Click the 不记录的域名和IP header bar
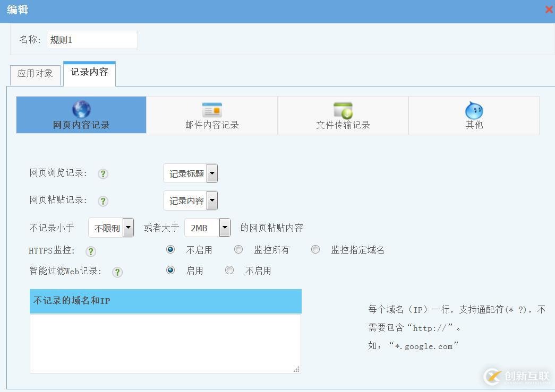The height and width of the screenshot is (392, 555). point(166,301)
